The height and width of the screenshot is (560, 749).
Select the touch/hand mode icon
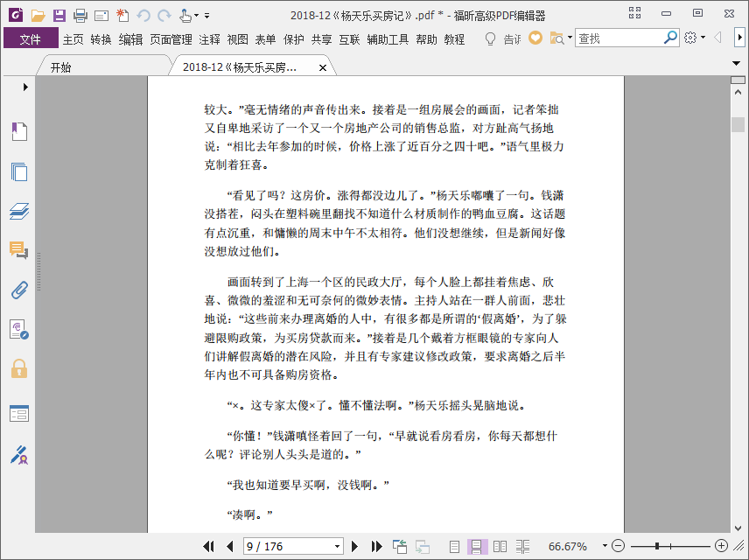[185, 16]
